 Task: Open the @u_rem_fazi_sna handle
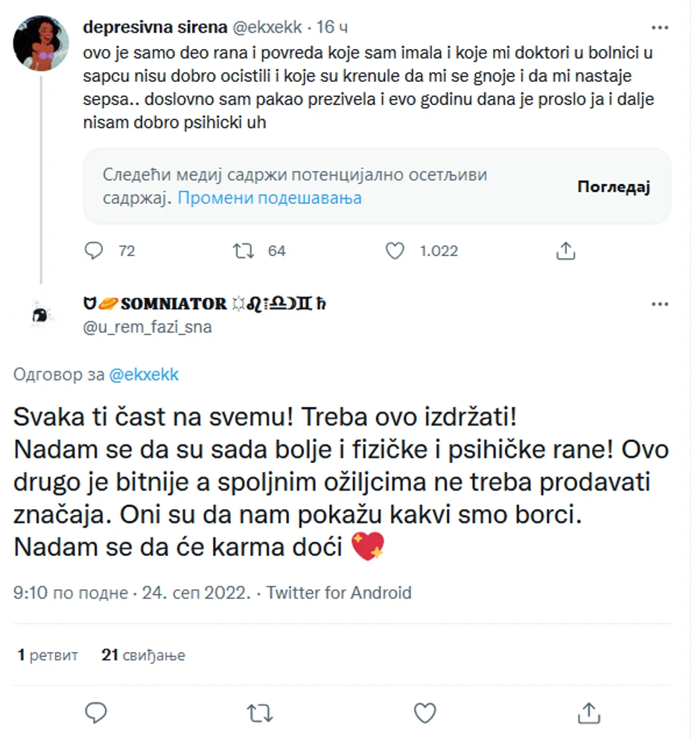click(x=147, y=327)
